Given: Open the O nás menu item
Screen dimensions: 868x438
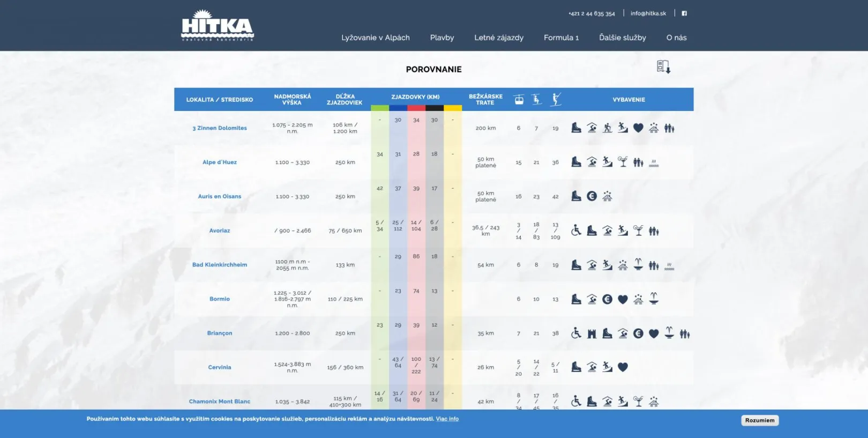Looking at the screenshot, I should coord(676,38).
